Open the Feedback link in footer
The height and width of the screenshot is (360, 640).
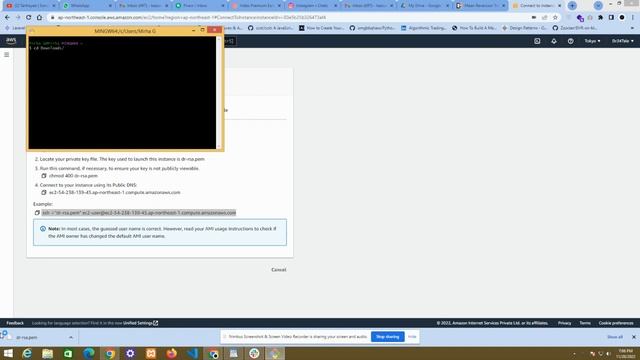tap(15, 323)
